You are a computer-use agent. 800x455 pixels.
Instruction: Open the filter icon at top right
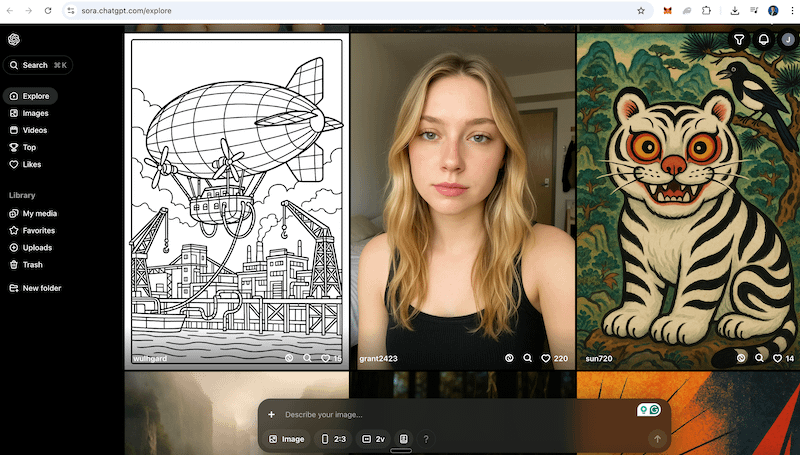[x=739, y=40]
